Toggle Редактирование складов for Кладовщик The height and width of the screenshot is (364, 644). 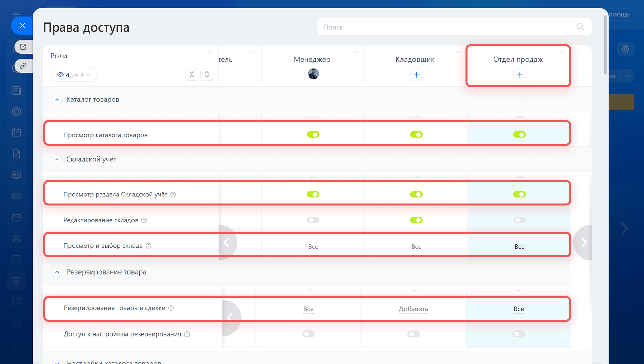coord(416,220)
